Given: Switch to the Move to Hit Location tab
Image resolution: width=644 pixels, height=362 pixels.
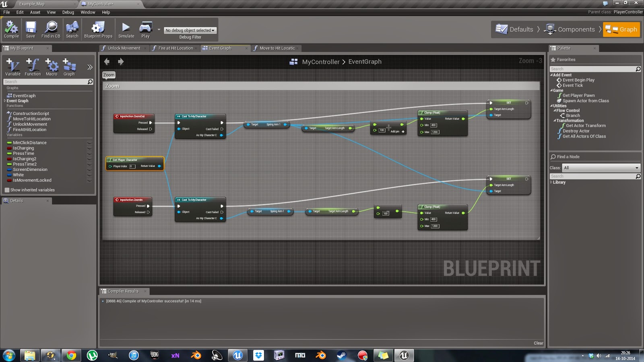Looking at the screenshot, I should [277, 48].
